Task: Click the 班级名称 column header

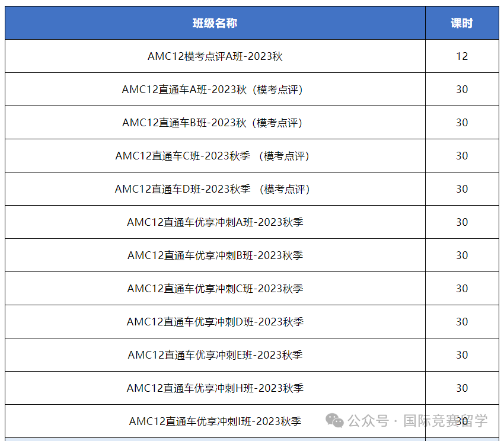Action: pyautogui.click(x=215, y=23)
